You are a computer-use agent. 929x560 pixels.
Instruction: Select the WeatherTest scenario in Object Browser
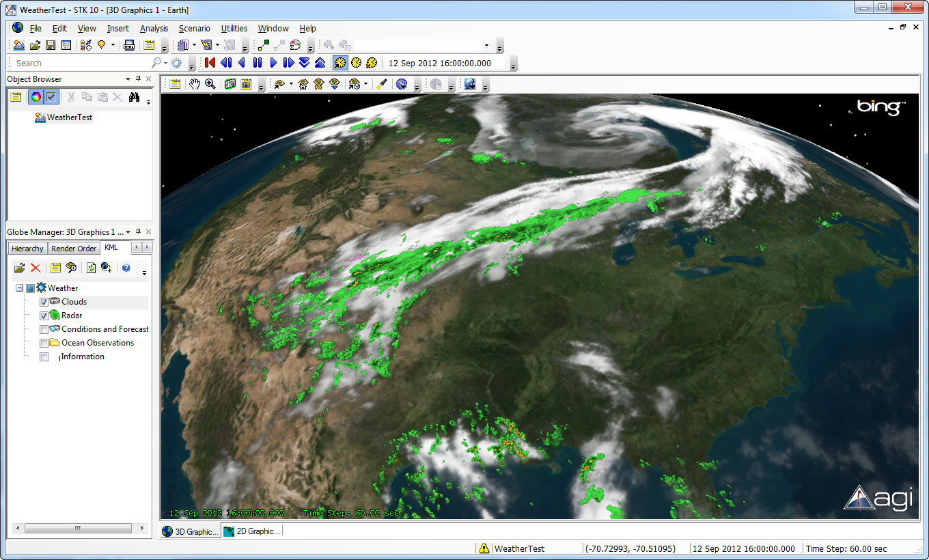pos(70,117)
